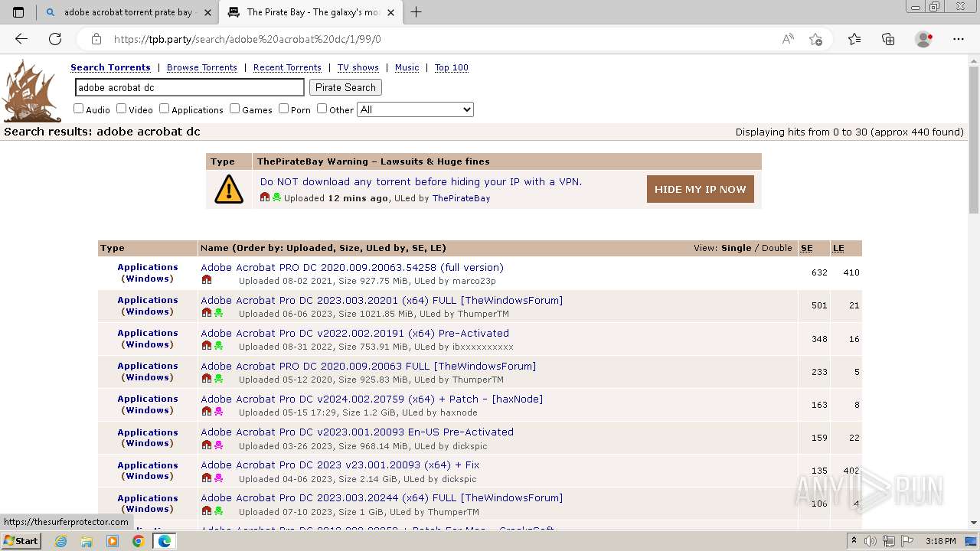
Task: Click the volume icon in system tray
Action: [871, 541]
